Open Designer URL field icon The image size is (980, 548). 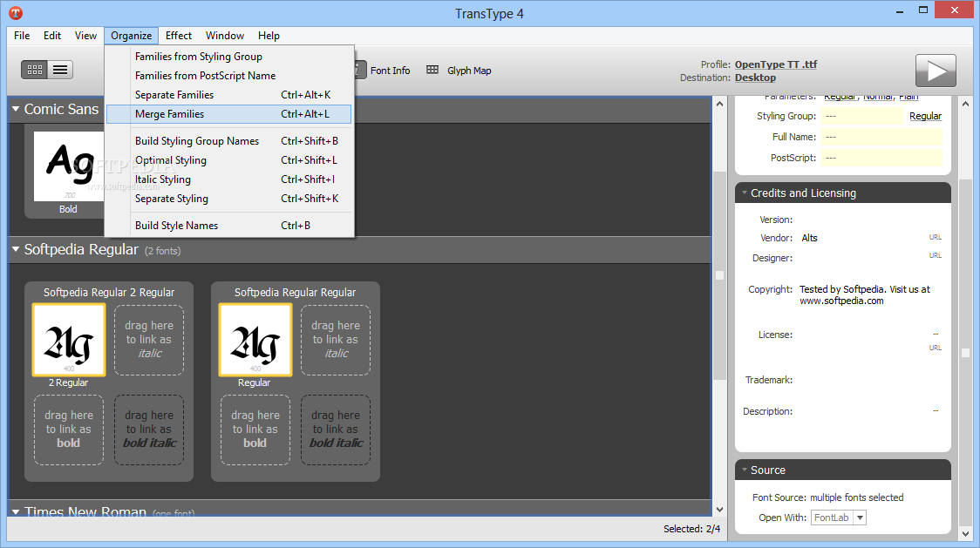[x=935, y=255]
